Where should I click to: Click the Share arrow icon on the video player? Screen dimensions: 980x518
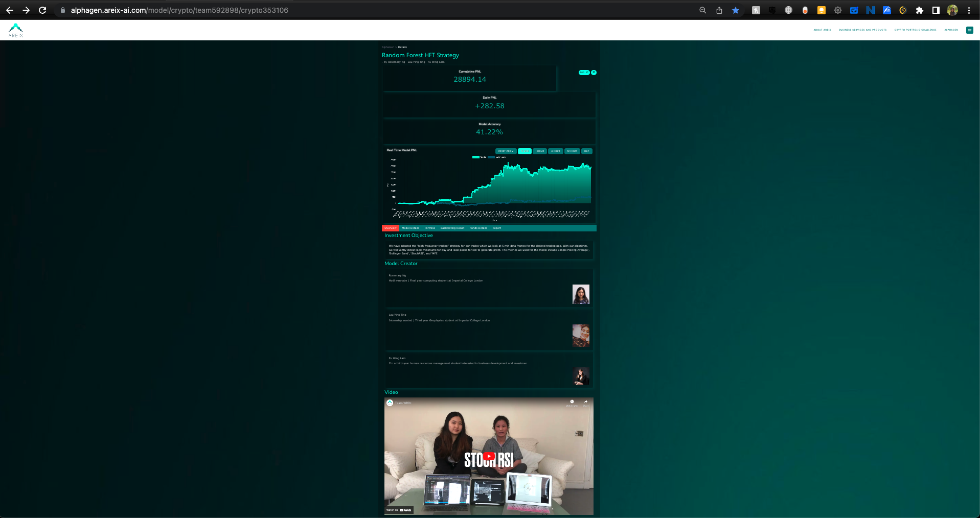pos(585,402)
